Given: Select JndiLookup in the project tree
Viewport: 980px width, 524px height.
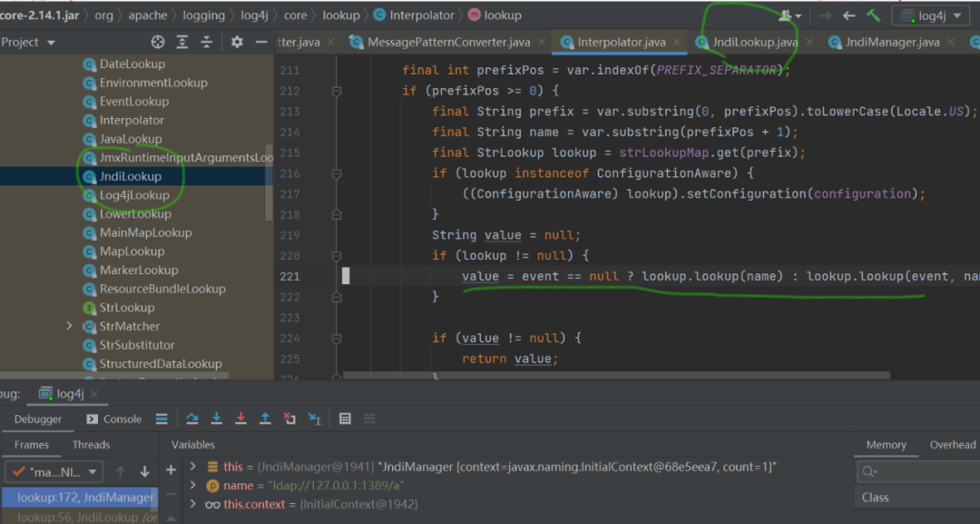Looking at the screenshot, I should pos(130,176).
